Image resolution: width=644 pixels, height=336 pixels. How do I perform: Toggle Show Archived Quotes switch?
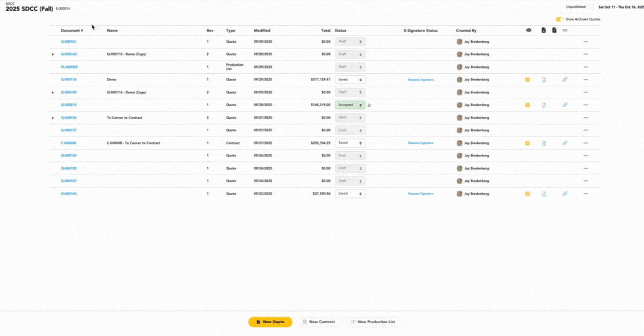pyautogui.click(x=559, y=19)
